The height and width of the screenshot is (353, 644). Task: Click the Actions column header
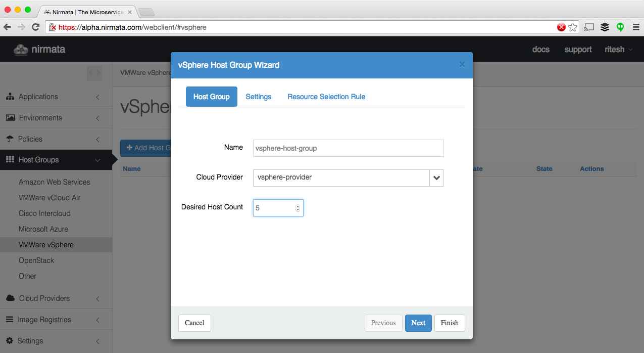click(x=592, y=169)
